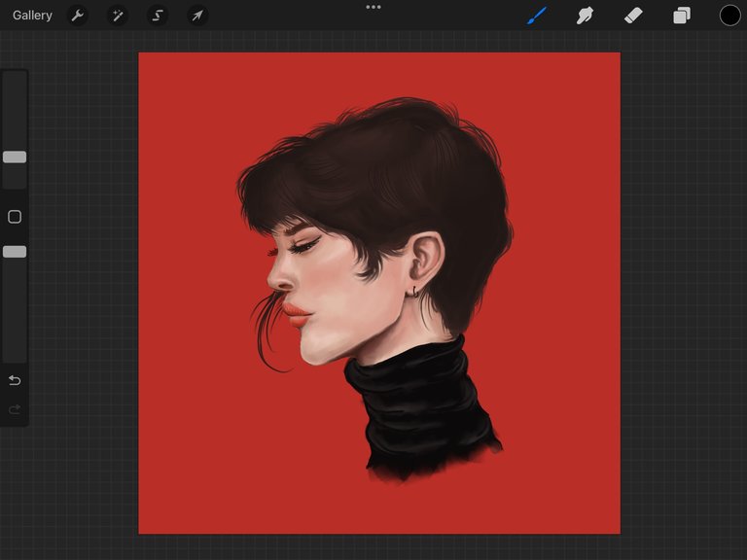This screenshot has width=747, height=560.
Task: Select the Smudge tool
Action: [585, 16]
